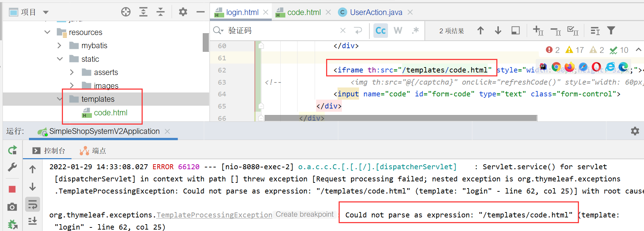The height and width of the screenshot is (231, 644).
Task: Click TemplateProcessingException link in console
Action: click(x=215, y=215)
